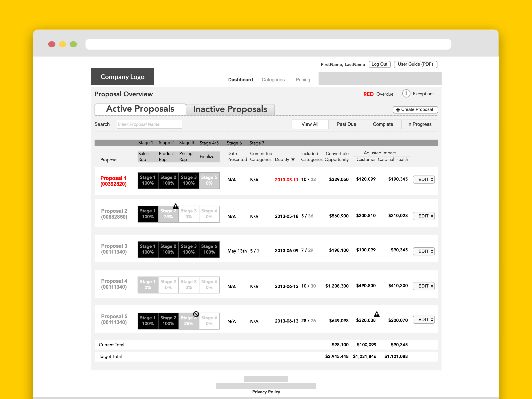Image resolution: width=532 pixels, height=399 pixels.
Task: Click warning triangle above $320,038 amount
Action: pos(377,314)
